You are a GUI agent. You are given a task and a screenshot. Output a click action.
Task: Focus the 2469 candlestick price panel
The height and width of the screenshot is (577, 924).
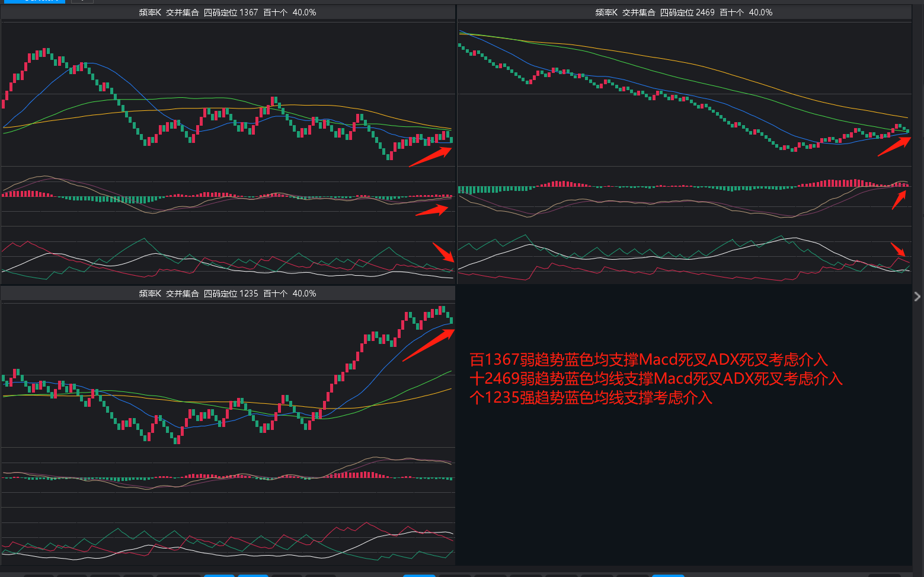(685, 94)
